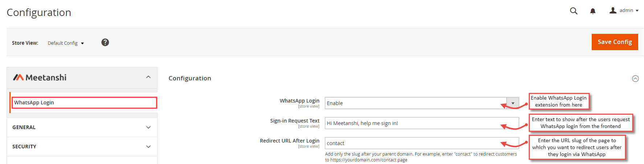Collapse the Configuration section circle icon

point(635,79)
